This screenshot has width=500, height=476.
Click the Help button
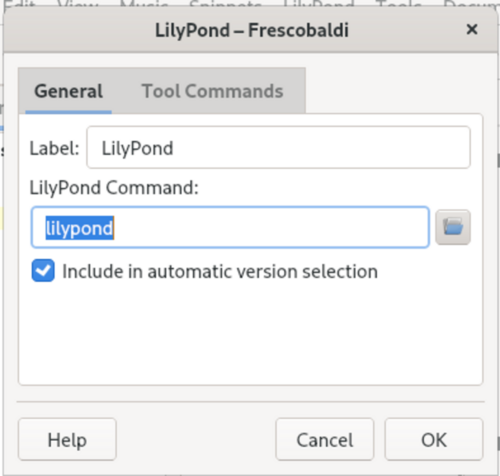[67, 439]
